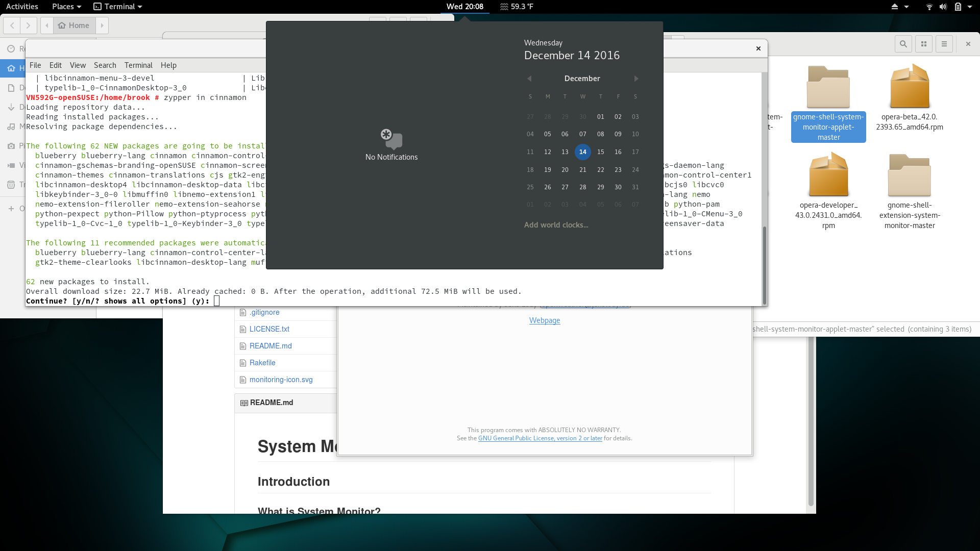Click Downloads icon in Files sidebar
Screen dimensions: 980x551
(x=11, y=107)
